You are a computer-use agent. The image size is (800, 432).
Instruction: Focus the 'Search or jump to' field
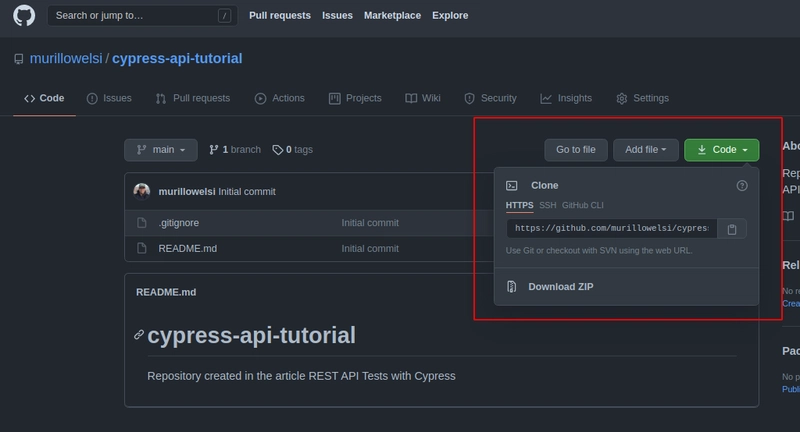coord(142,16)
